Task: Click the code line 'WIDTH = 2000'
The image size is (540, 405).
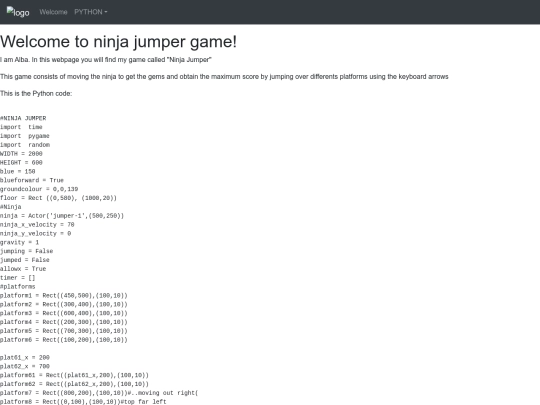Action: tap(21, 154)
